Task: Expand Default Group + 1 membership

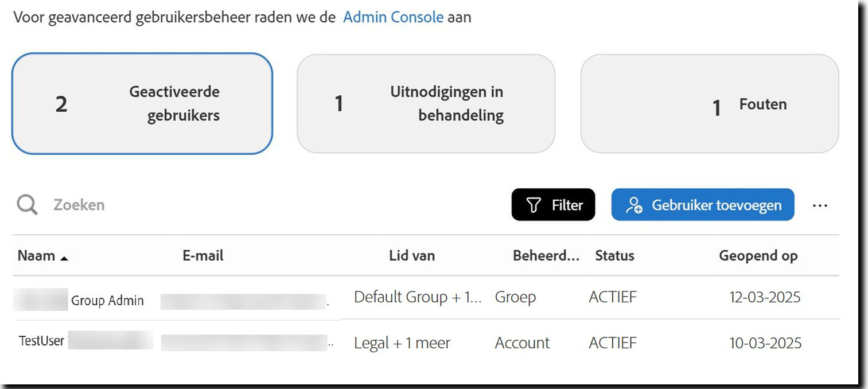Action: coord(417,297)
